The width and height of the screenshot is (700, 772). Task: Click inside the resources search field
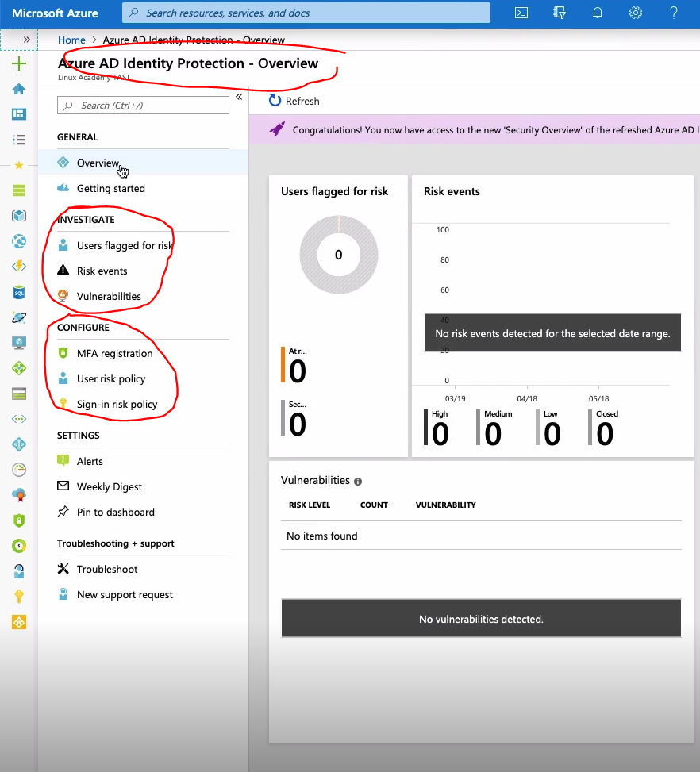click(306, 12)
